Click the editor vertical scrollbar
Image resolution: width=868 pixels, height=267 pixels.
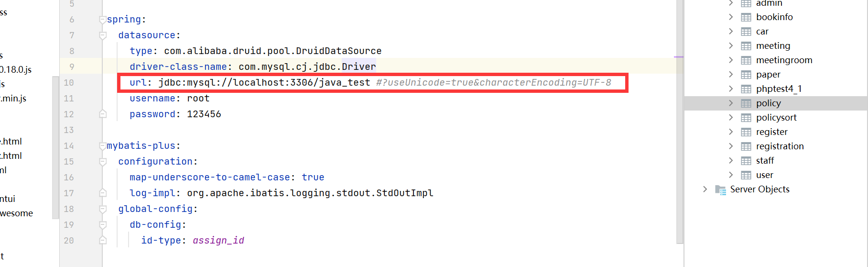pyautogui.click(x=680, y=144)
